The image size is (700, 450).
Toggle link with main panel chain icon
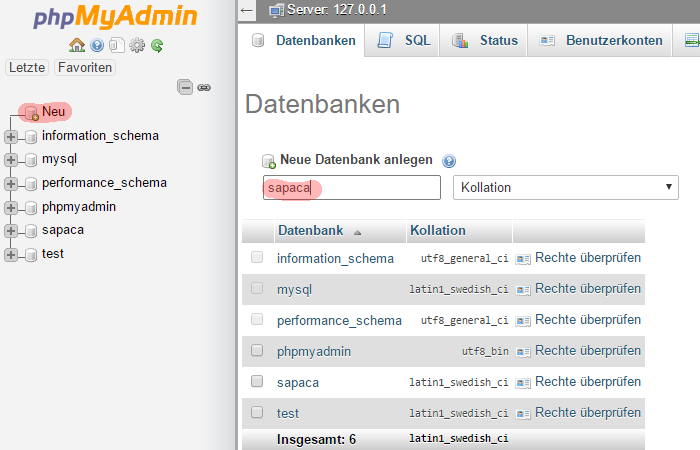pos(204,88)
